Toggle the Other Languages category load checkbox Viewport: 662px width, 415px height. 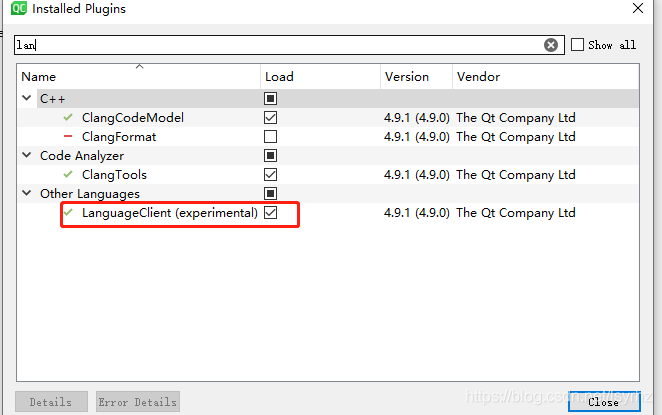coord(270,193)
